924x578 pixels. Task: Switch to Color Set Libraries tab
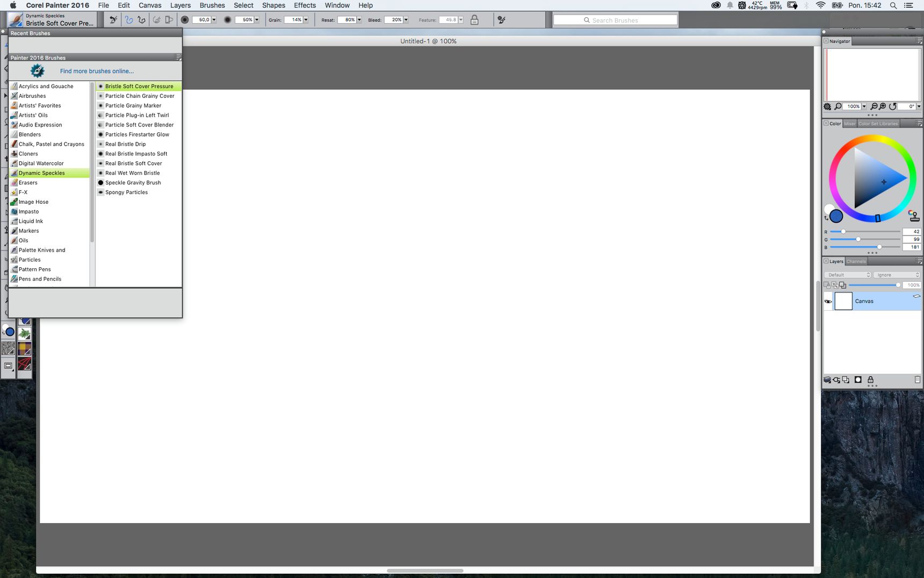878,124
